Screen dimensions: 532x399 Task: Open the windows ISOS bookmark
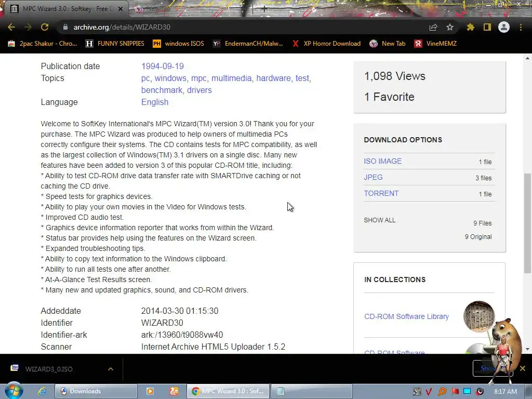pyautogui.click(x=179, y=44)
